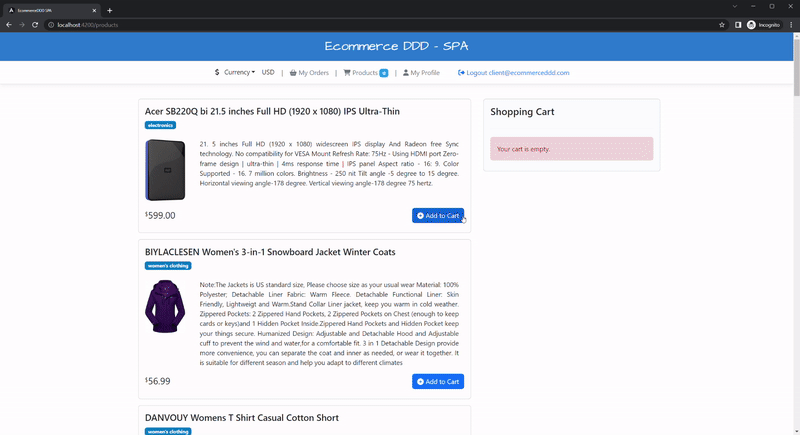Click women's clothing tag under BIYLACLESEN jacket

tap(168, 266)
